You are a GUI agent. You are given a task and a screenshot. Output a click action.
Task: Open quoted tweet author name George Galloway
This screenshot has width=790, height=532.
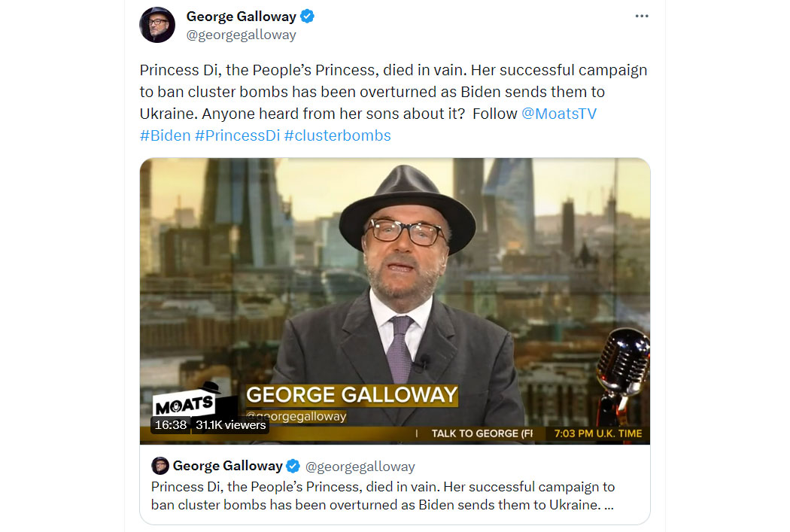[228, 466]
